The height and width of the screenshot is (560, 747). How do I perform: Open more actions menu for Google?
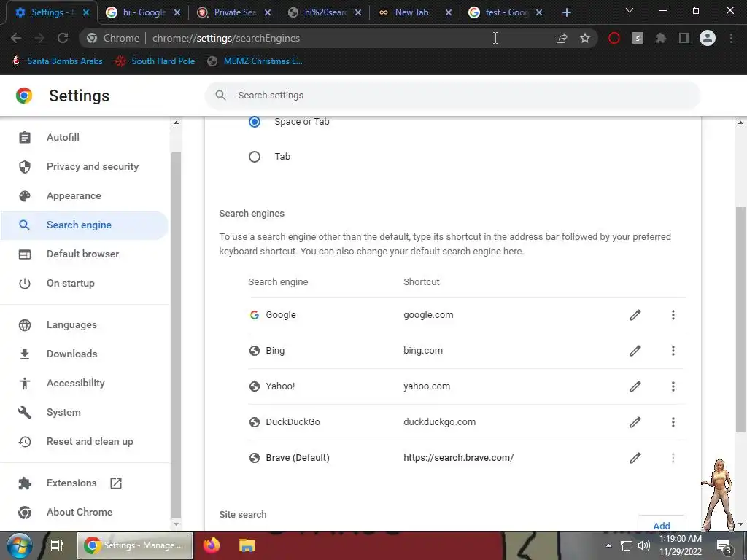[673, 315]
